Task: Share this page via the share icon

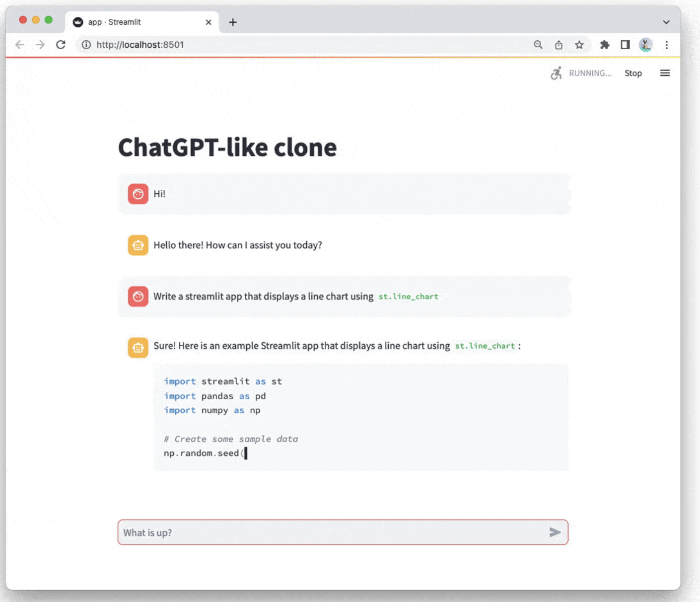Action: tap(559, 45)
